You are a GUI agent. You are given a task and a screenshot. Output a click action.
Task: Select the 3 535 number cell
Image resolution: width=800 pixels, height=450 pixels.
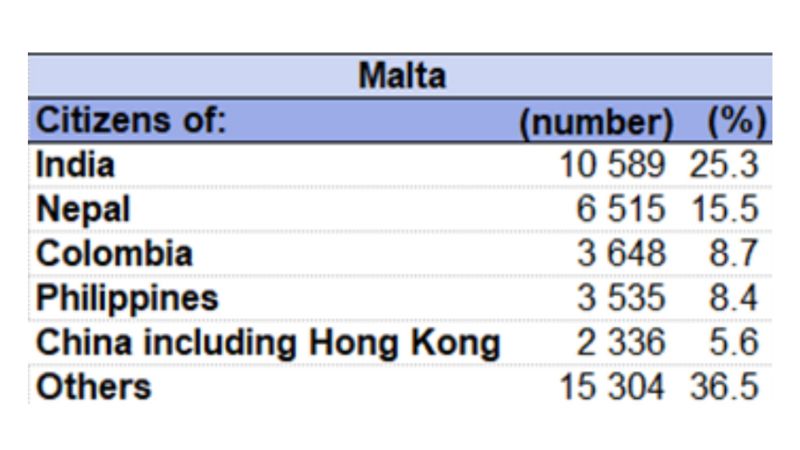621,298
